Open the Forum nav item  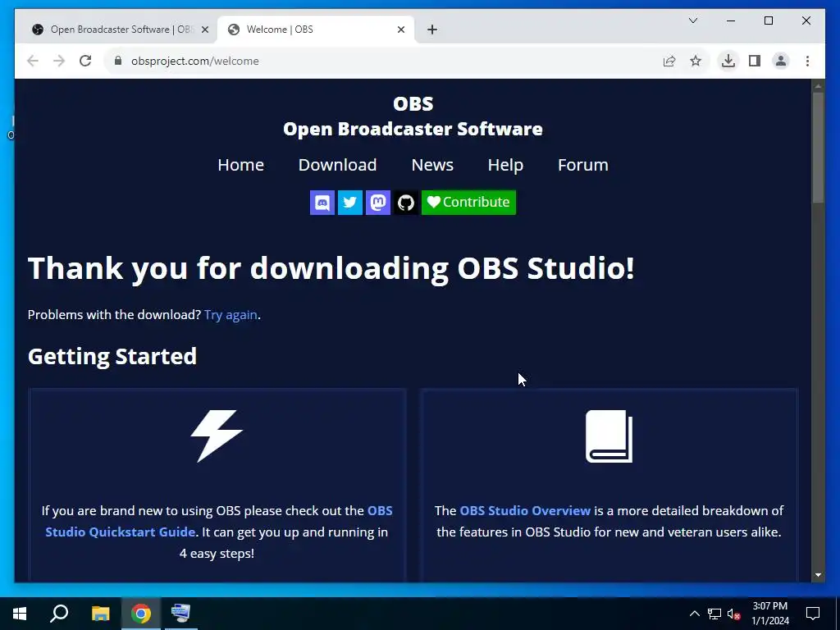click(x=583, y=165)
